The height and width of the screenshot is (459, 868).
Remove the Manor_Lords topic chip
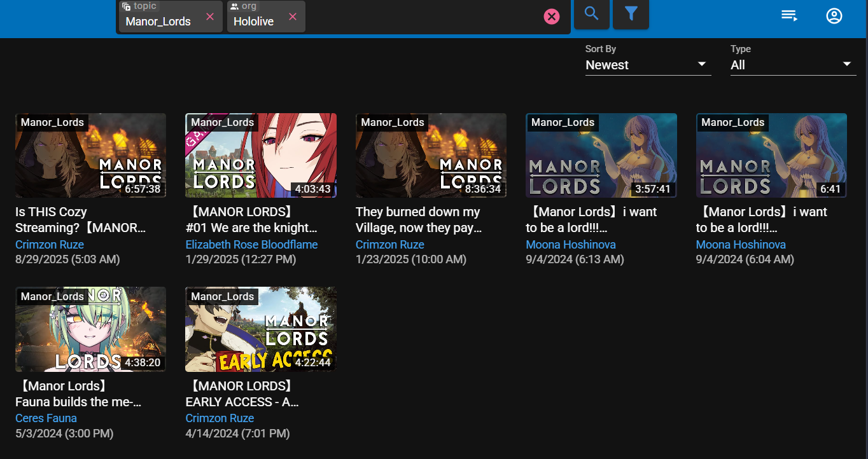[x=210, y=17]
